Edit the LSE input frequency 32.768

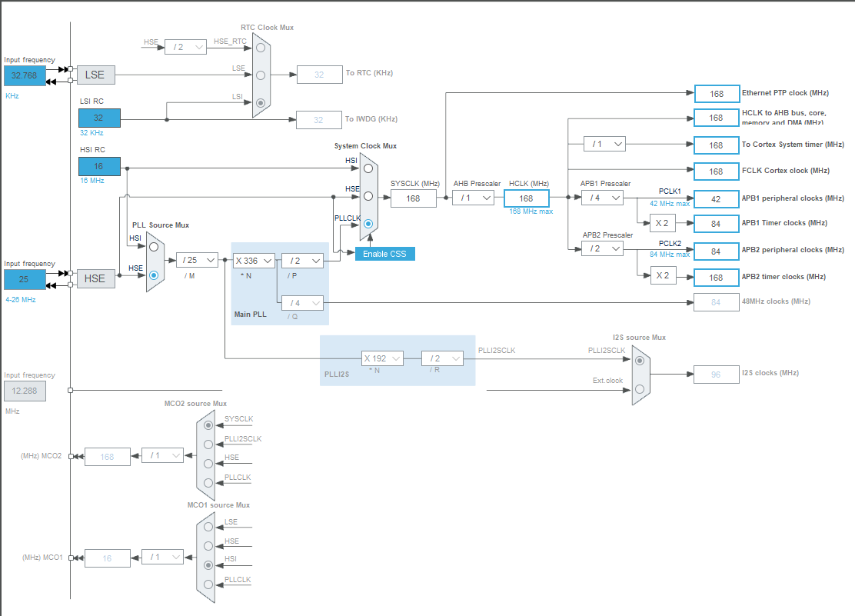coord(23,75)
